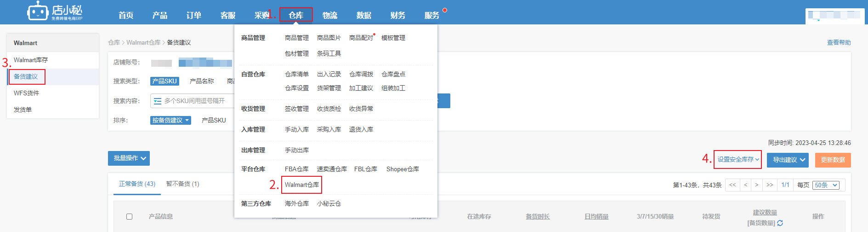Choose 海外仓库 in the dropdown menu
Screen dimensions: 868x232
tap(296, 203)
